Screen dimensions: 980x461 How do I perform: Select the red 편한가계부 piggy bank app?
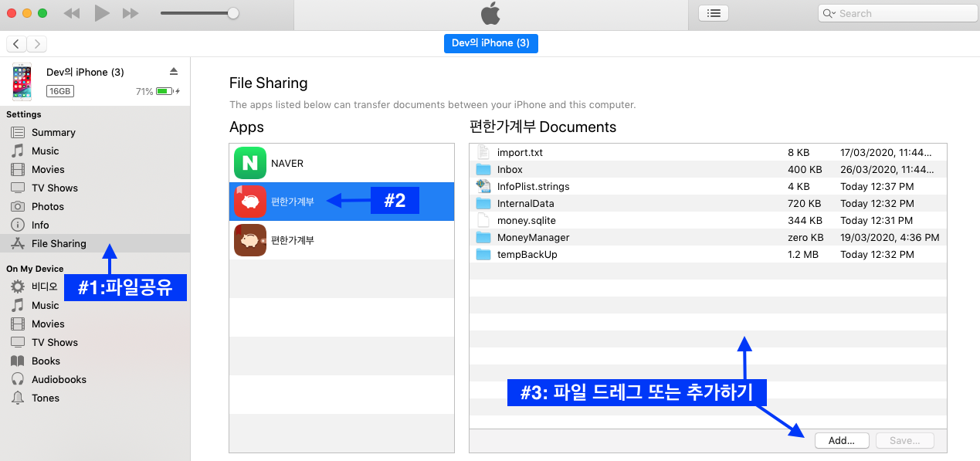click(x=341, y=202)
